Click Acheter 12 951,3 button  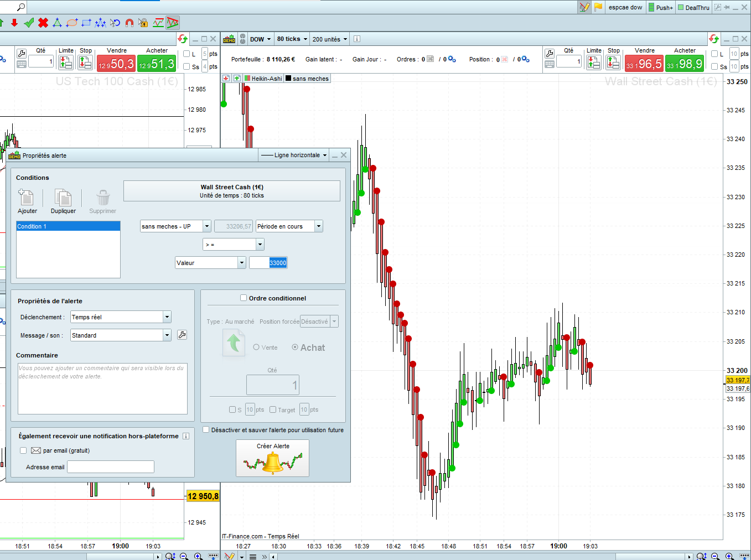[157, 64]
